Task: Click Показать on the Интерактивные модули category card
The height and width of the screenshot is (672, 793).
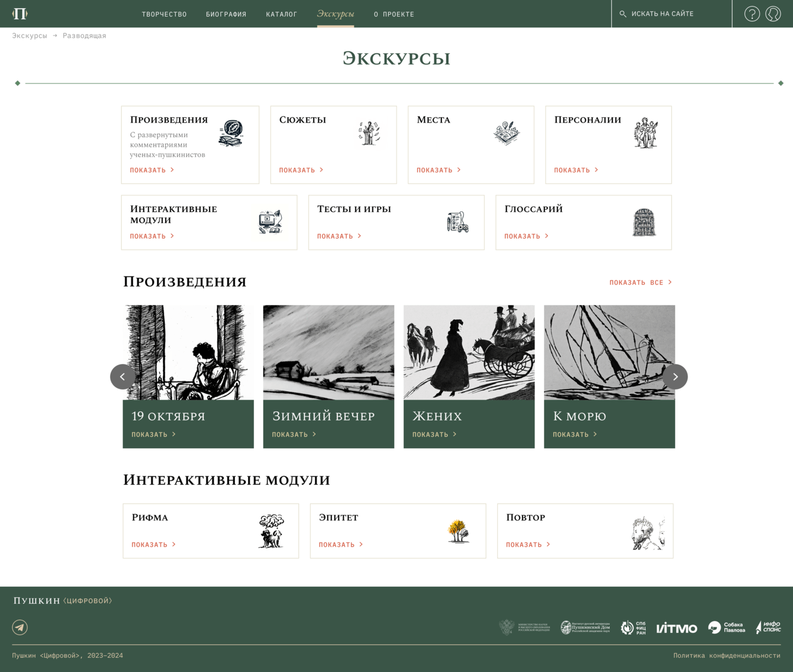Action: 152,236
